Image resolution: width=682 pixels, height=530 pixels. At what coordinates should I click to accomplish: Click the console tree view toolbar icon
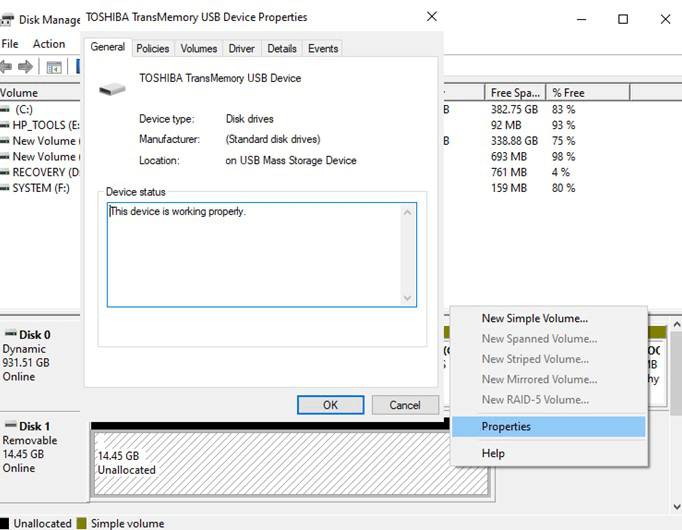point(54,68)
